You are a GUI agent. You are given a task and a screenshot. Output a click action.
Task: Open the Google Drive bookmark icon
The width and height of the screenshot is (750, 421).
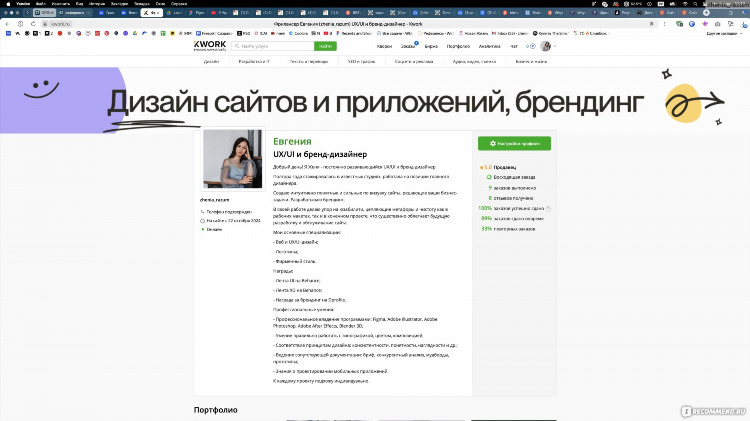coord(135,33)
